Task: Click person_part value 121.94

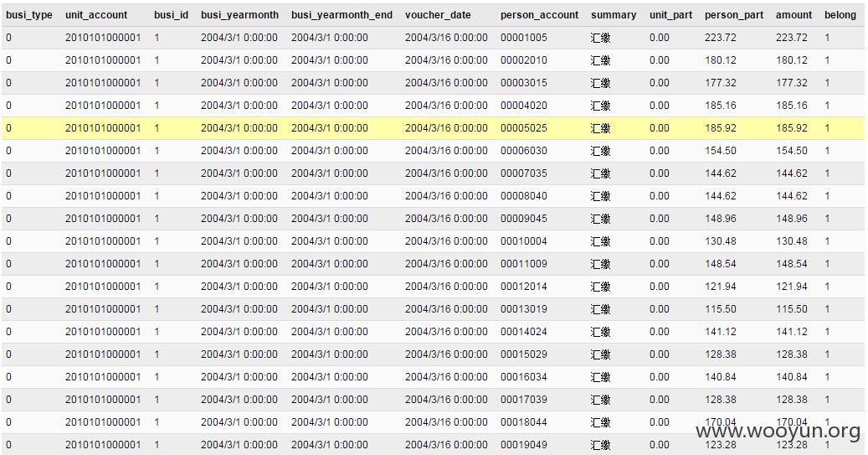Action: [x=721, y=287]
